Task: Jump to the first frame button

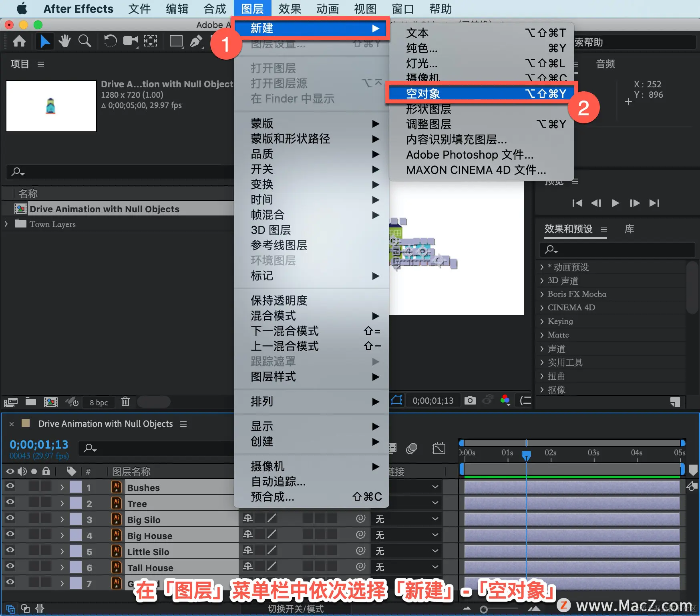Action: tap(577, 203)
